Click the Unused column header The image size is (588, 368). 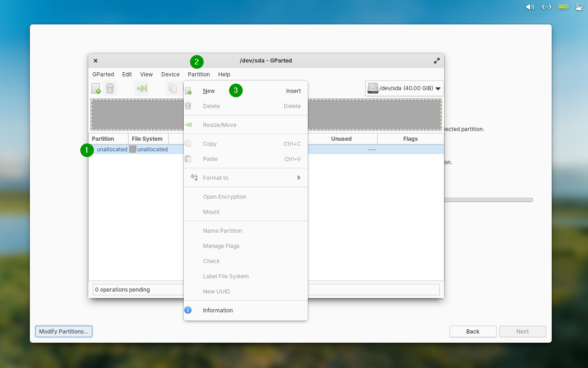pos(341,139)
